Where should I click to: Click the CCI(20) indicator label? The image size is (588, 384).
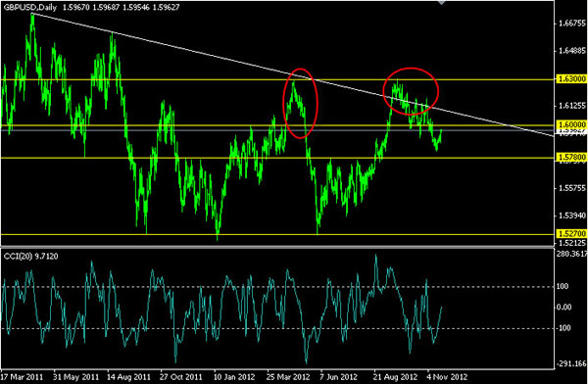click(x=18, y=257)
